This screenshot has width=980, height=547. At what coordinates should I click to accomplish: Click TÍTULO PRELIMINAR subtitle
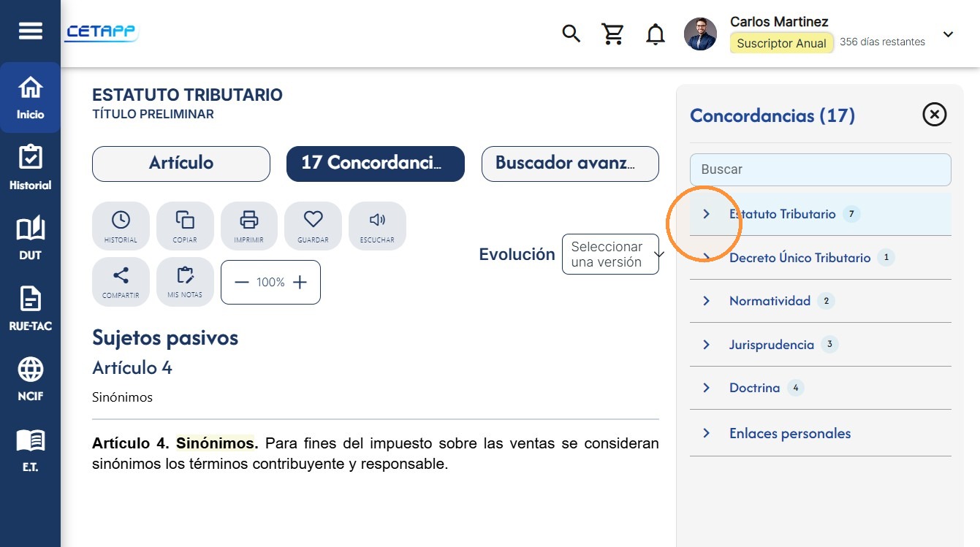(153, 114)
